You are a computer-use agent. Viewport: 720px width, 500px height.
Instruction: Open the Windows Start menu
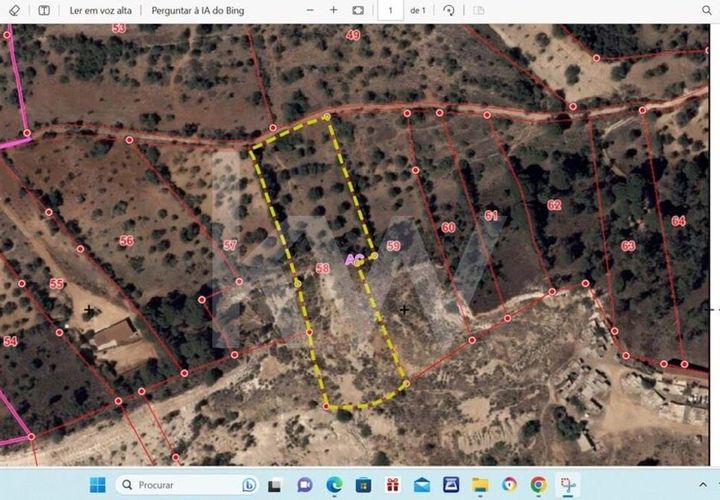point(97,485)
